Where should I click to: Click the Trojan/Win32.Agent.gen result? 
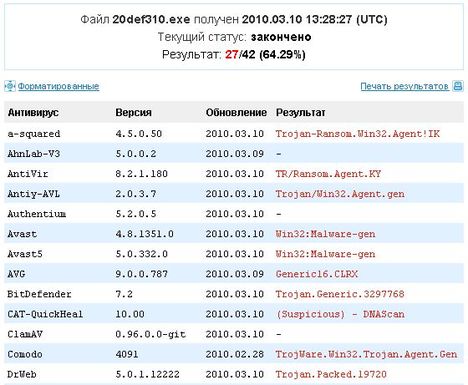(x=340, y=194)
